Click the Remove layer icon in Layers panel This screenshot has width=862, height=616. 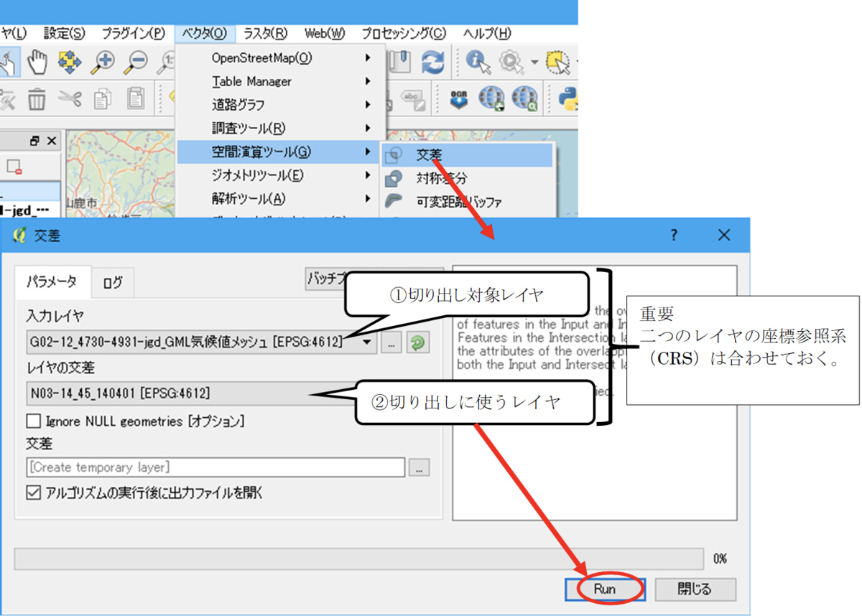[x=14, y=167]
